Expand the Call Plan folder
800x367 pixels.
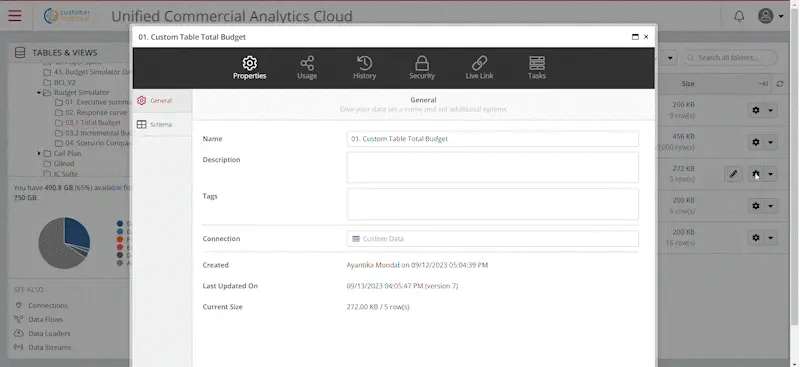(39, 153)
